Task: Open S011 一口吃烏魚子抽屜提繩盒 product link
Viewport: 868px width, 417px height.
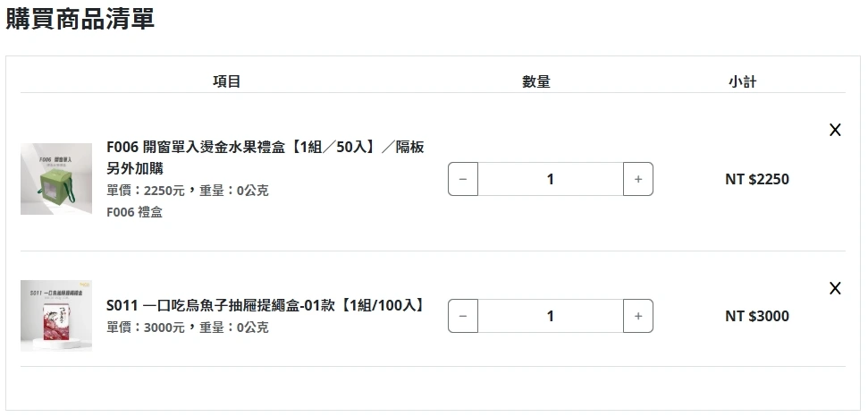Action: click(x=265, y=305)
